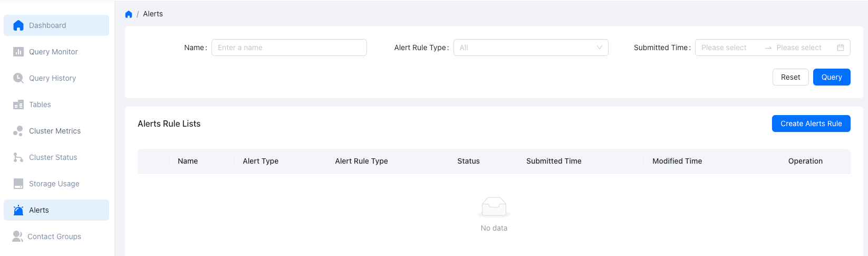This screenshot has width=868, height=256.
Task: Click the Dashboard house icon in sidebar
Action: tap(18, 25)
